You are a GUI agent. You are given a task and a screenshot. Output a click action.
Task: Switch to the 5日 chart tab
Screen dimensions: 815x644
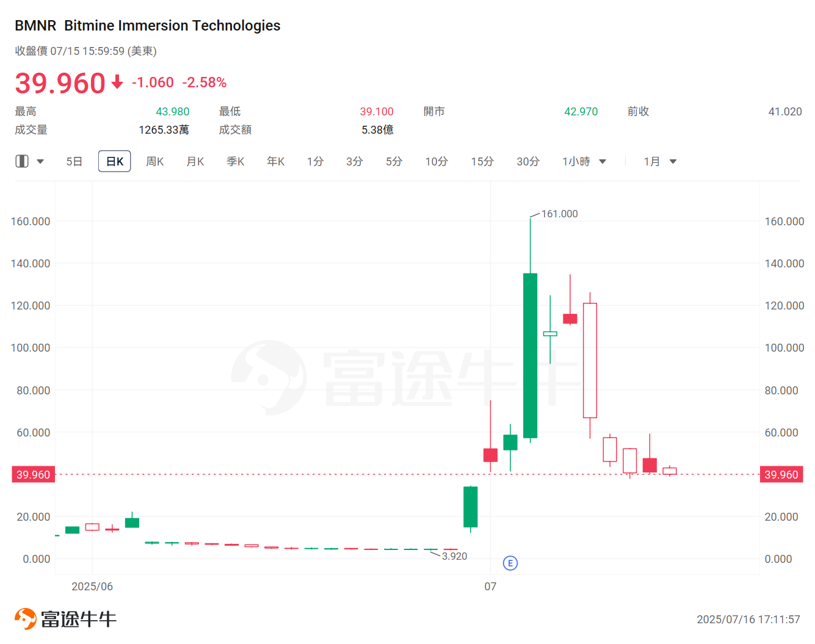(x=74, y=162)
